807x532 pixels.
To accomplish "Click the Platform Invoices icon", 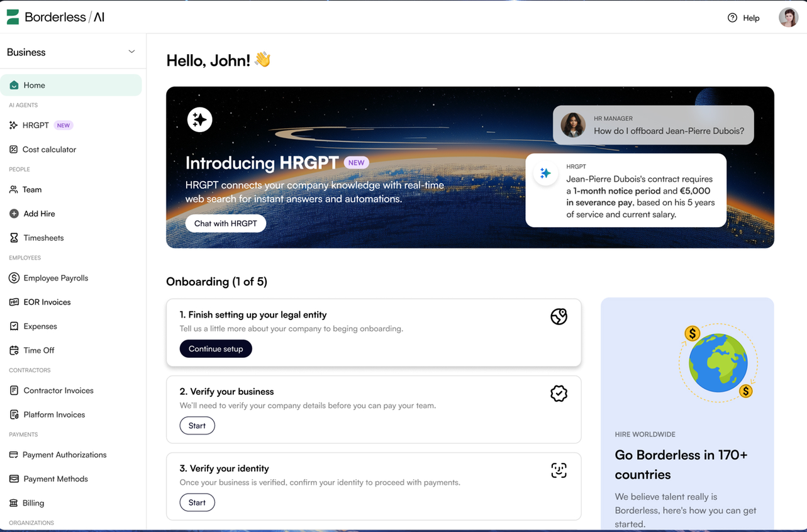I will click(x=14, y=414).
